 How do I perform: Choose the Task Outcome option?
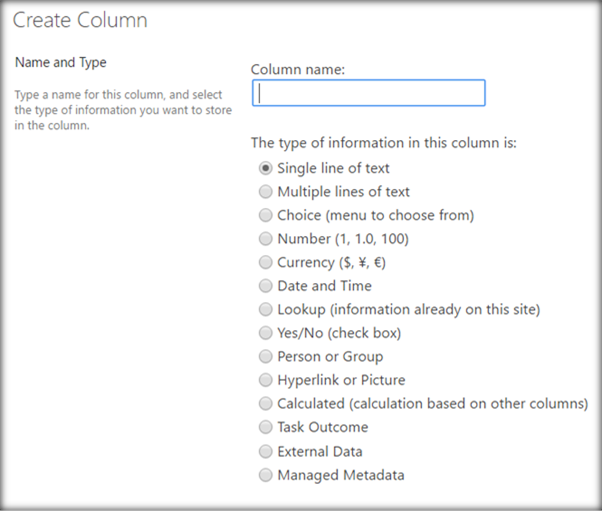coord(265,428)
